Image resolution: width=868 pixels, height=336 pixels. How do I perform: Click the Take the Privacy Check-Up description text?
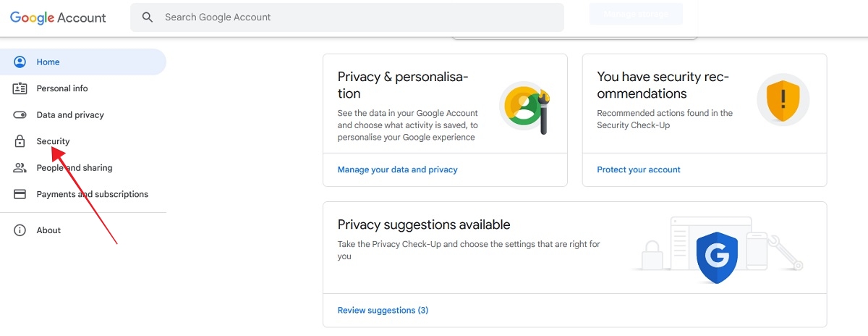[x=469, y=250]
